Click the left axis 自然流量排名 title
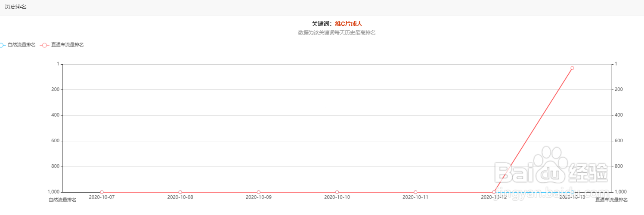The image size is (644, 215). click(62, 200)
